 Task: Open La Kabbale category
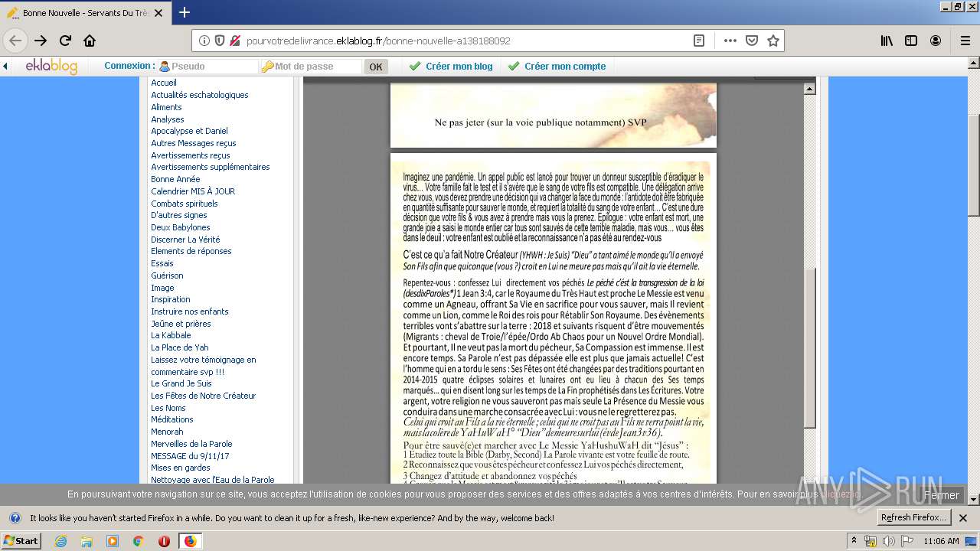tap(171, 335)
